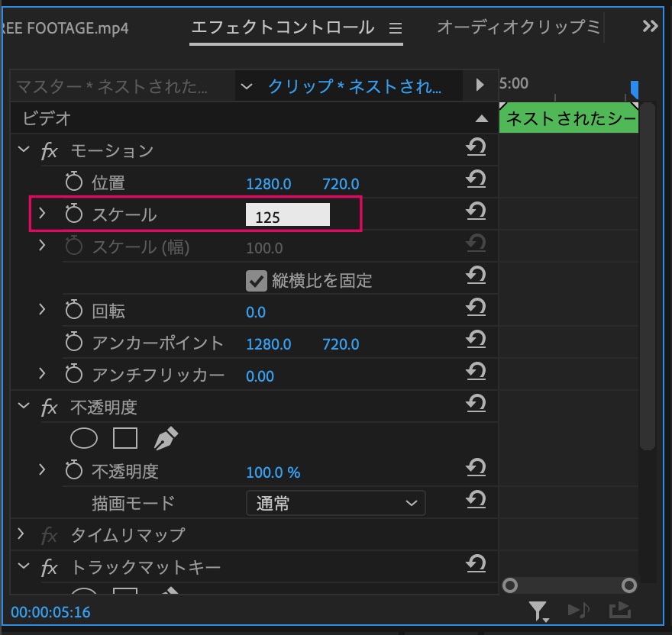
Task: Click the timecode 00:00:05:16
Action: [50, 612]
